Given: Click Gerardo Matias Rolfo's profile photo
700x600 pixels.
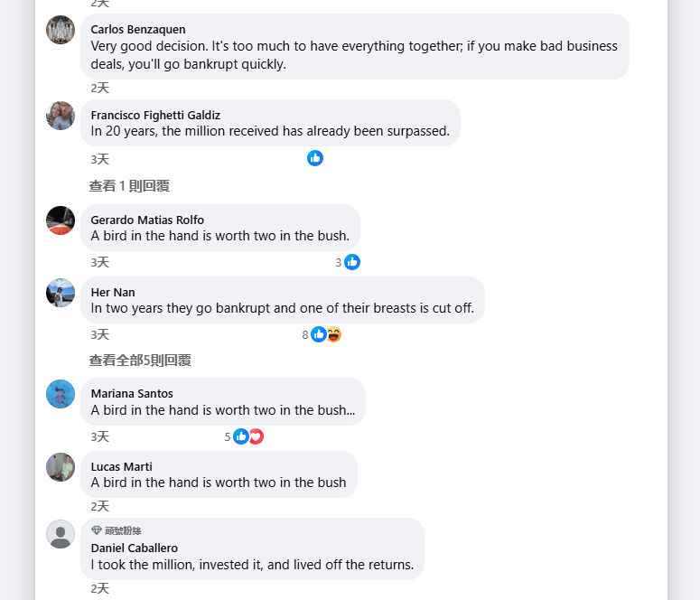Looking at the screenshot, I should (x=61, y=220).
